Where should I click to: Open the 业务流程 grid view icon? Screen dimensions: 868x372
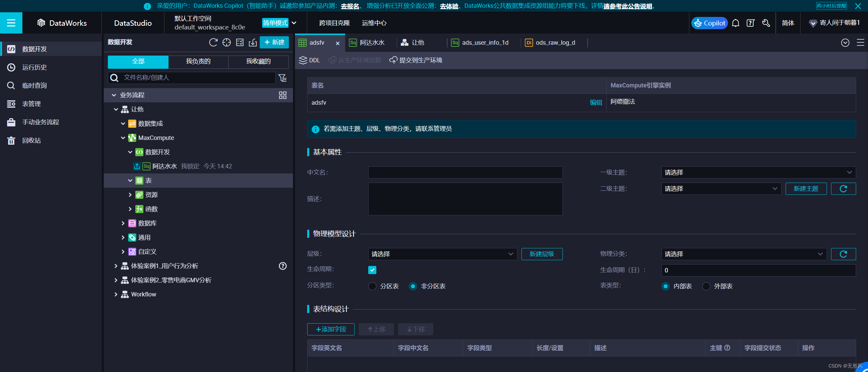[x=283, y=95]
